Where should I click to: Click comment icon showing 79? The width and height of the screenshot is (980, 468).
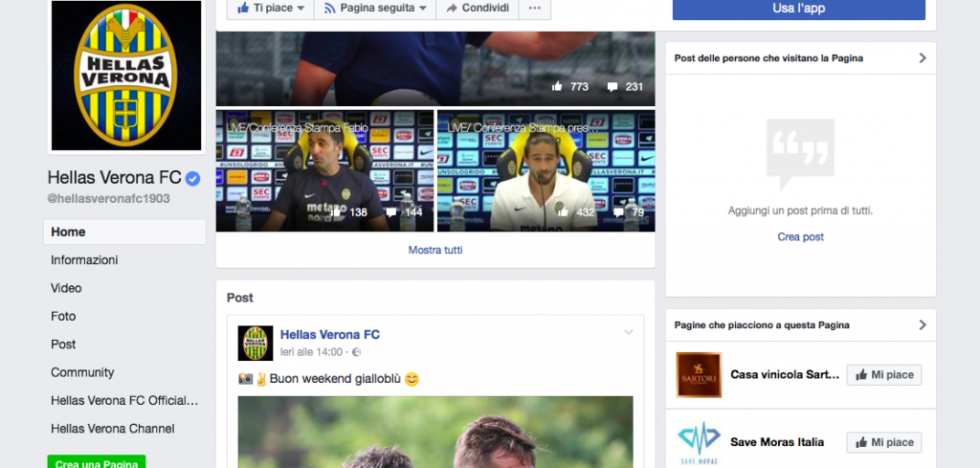pos(618,212)
